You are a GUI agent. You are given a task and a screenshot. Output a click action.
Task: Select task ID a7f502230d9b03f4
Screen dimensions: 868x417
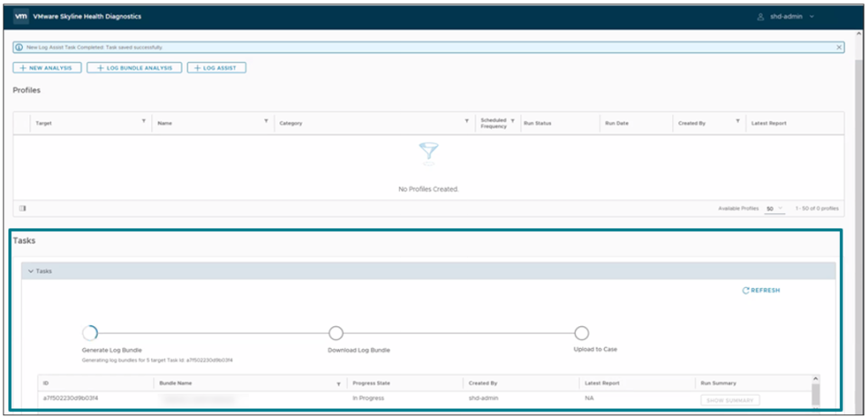[x=70, y=398]
